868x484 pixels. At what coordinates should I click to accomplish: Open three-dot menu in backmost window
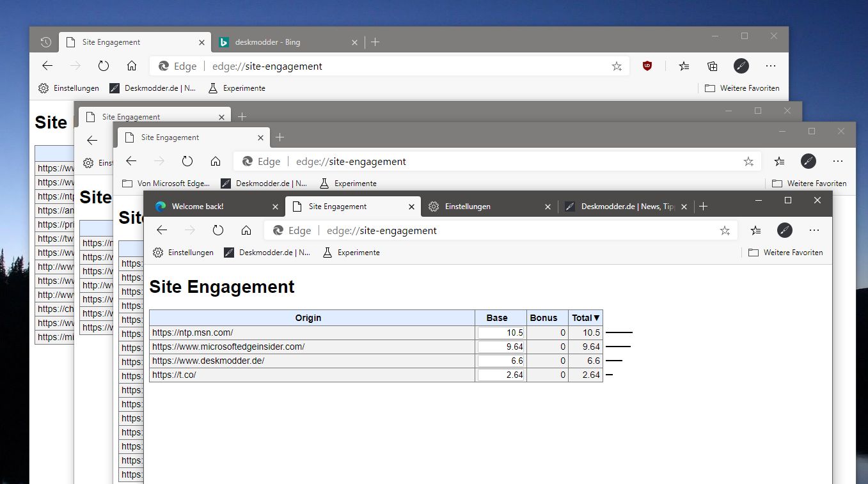point(771,65)
